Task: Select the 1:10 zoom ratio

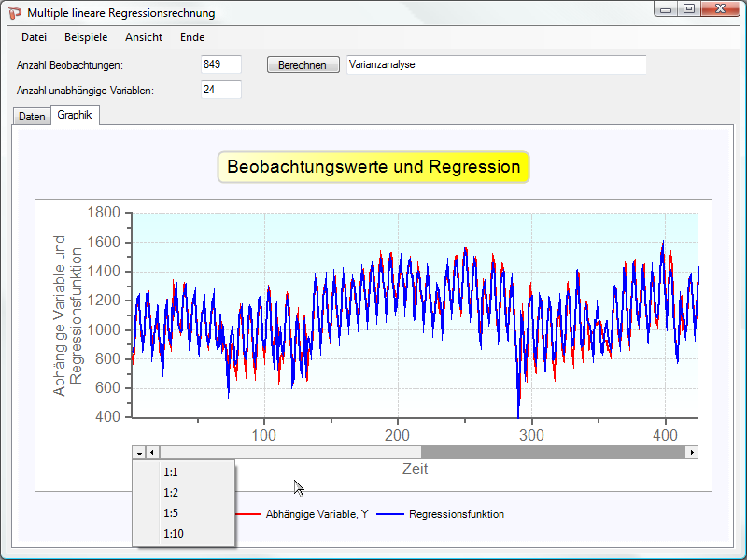Action: pyautogui.click(x=173, y=534)
